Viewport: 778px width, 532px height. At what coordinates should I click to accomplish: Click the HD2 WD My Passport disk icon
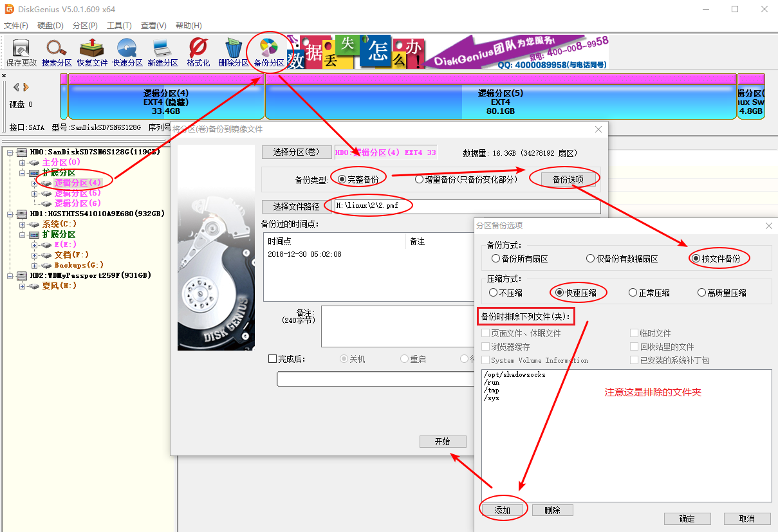pos(23,275)
